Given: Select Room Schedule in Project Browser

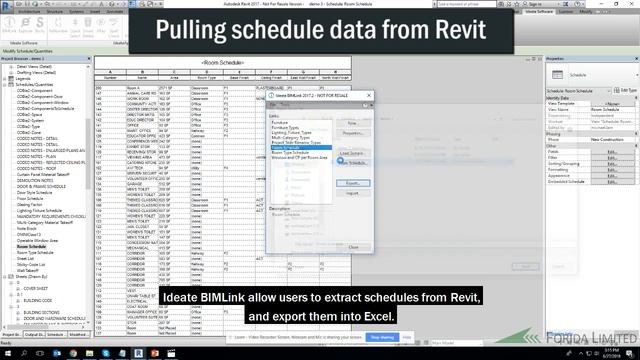Looking at the screenshot, I should (31, 247).
